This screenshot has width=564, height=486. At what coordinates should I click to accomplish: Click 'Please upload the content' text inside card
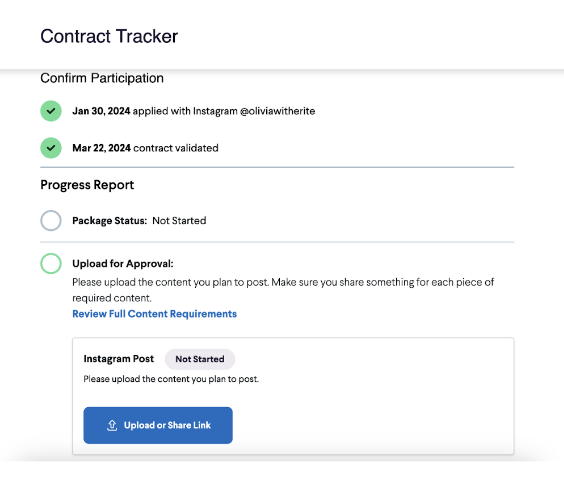(171, 379)
